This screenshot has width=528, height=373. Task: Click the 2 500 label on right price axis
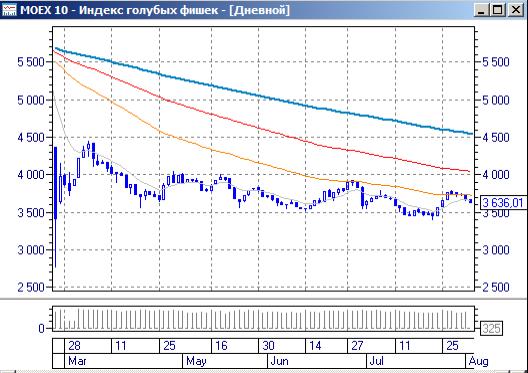click(x=496, y=287)
